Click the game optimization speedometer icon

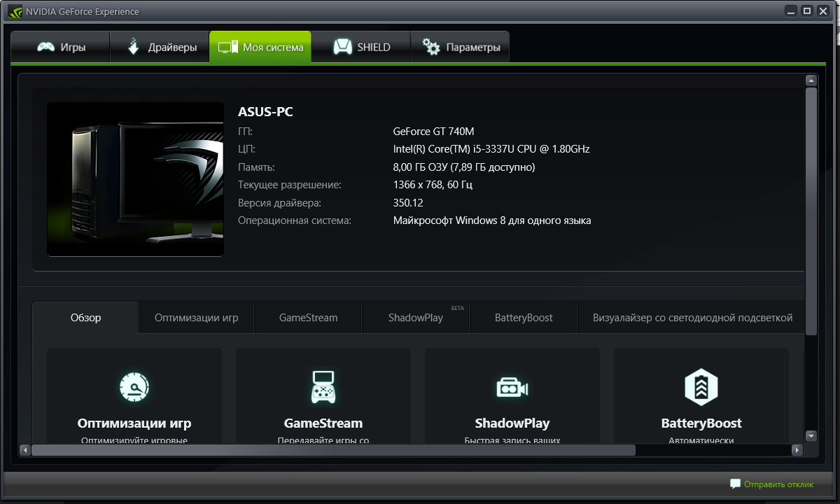point(134,387)
